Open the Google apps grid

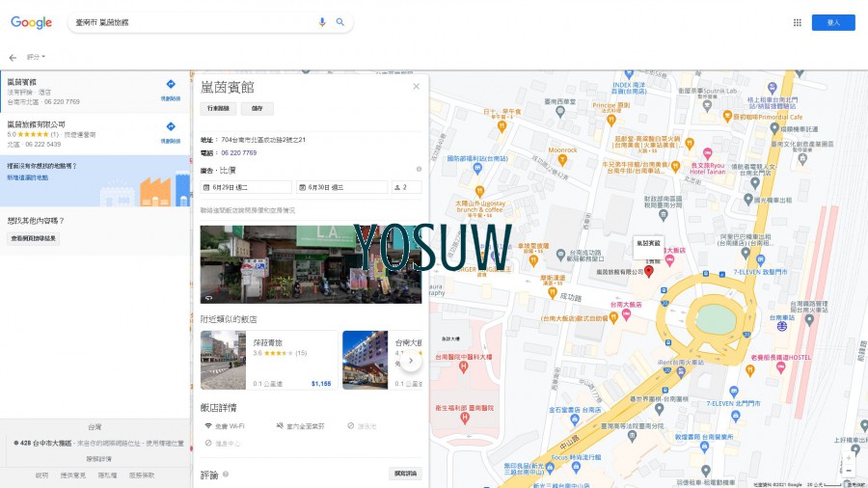click(798, 23)
